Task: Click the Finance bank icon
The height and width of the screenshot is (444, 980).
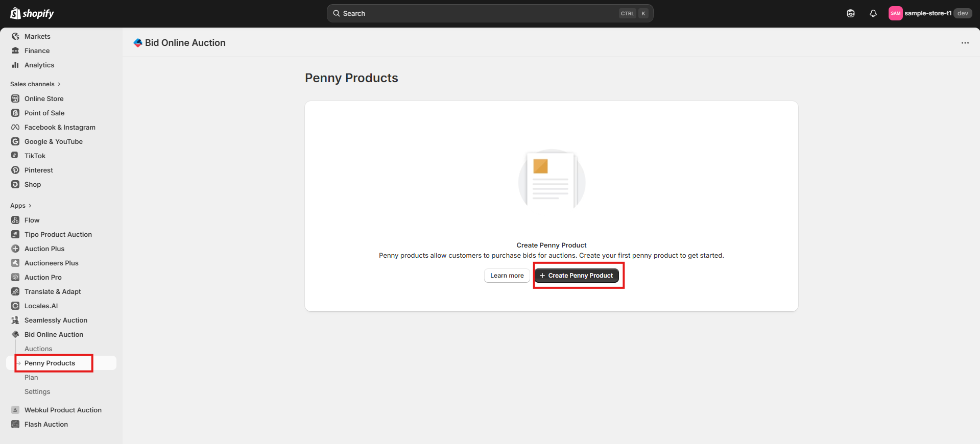Action: pyautogui.click(x=15, y=51)
